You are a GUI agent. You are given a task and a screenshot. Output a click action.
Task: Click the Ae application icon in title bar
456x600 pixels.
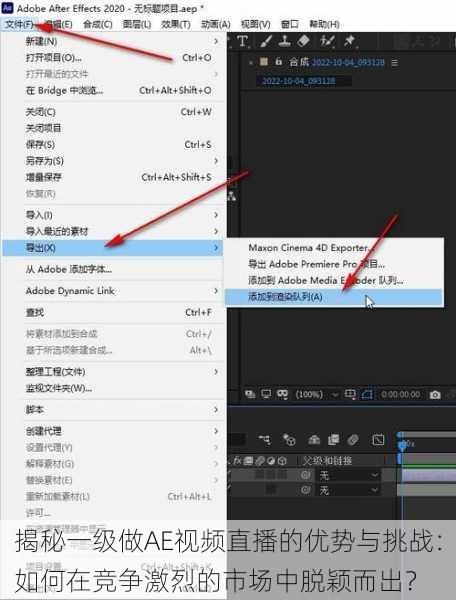pos(7,8)
